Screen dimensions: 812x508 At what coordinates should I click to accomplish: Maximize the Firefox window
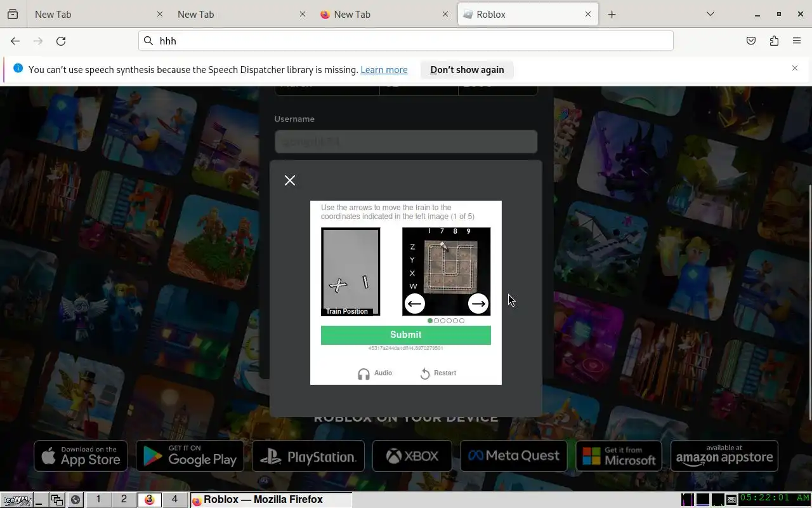[x=779, y=14]
